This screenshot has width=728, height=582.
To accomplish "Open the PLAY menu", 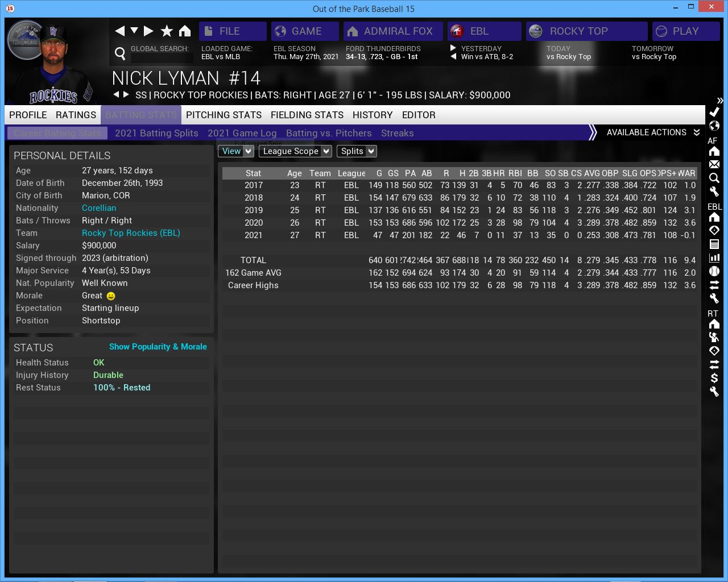I will click(x=686, y=31).
